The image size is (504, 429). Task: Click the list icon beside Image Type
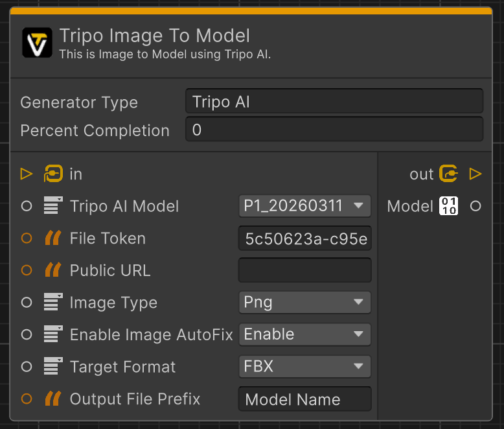(x=52, y=303)
